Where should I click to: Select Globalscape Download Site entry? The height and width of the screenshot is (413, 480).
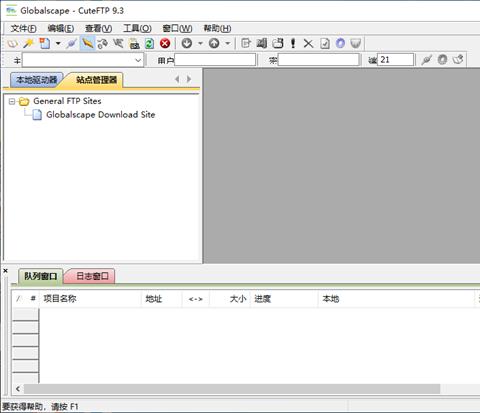(100, 115)
